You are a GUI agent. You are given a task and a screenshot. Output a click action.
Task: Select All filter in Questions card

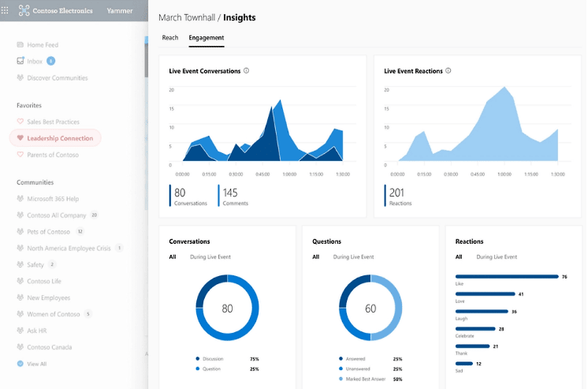(x=316, y=256)
